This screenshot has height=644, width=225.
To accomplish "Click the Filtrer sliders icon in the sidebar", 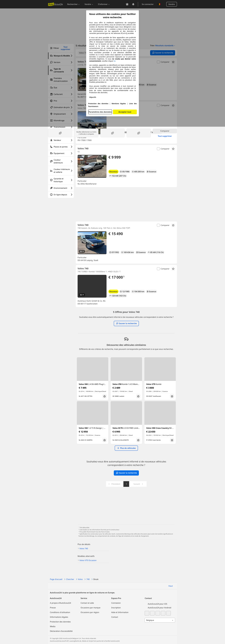I will pyautogui.click(x=51, y=48).
